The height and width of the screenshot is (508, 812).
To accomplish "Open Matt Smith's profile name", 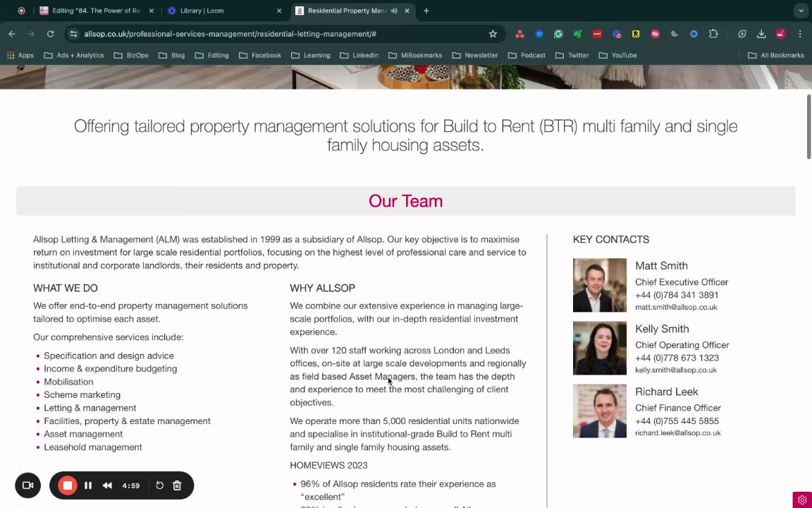I will (x=661, y=265).
